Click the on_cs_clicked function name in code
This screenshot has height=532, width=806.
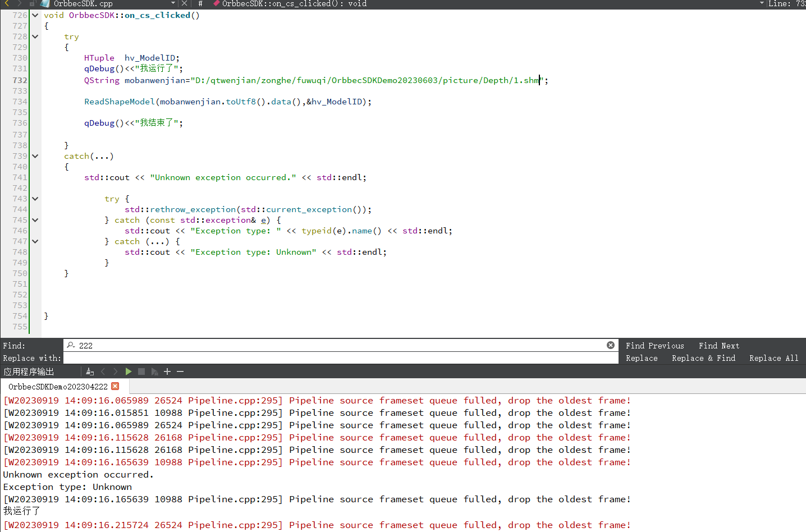pos(158,15)
